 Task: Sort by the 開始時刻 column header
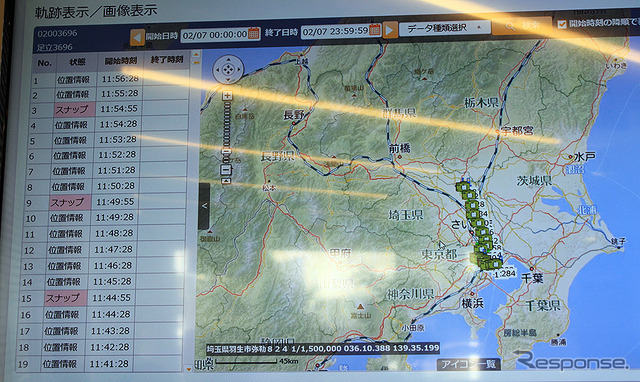120,61
